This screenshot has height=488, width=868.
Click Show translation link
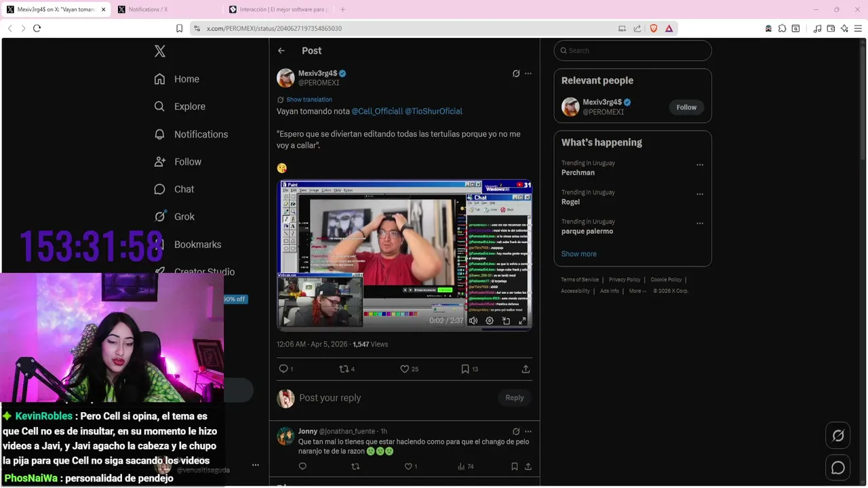click(309, 100)
